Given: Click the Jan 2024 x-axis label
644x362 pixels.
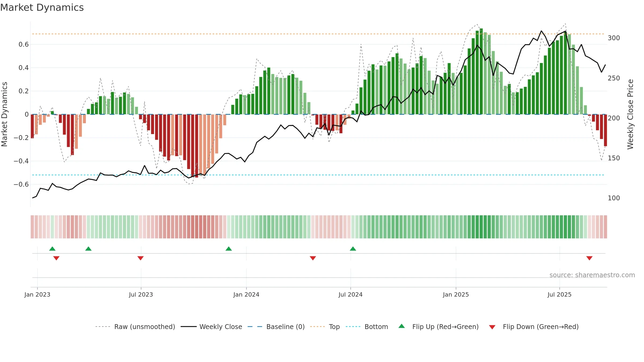Looking at the screenshot, I should [246, 294].
